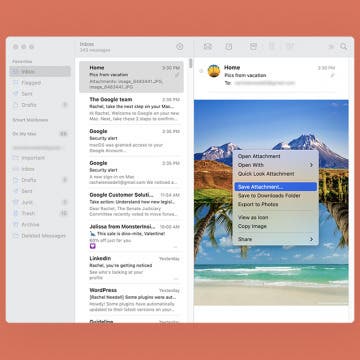Screen dimensions: 360x360
Task: Click the beach vacation photo attachment
Action: pos(271,202)
